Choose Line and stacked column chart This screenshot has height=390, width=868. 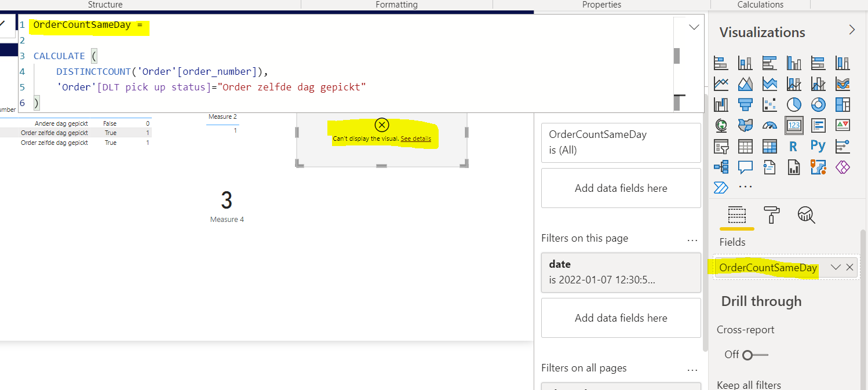click(x=794, y=83)
